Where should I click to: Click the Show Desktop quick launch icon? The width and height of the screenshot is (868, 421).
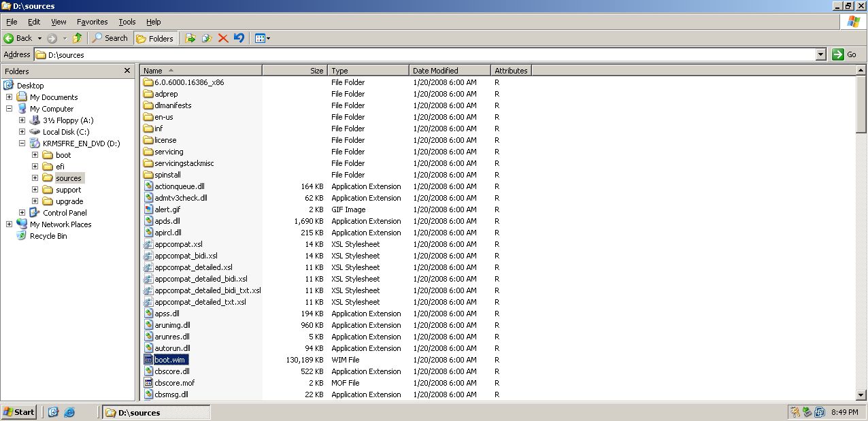(x=53, y=412)
